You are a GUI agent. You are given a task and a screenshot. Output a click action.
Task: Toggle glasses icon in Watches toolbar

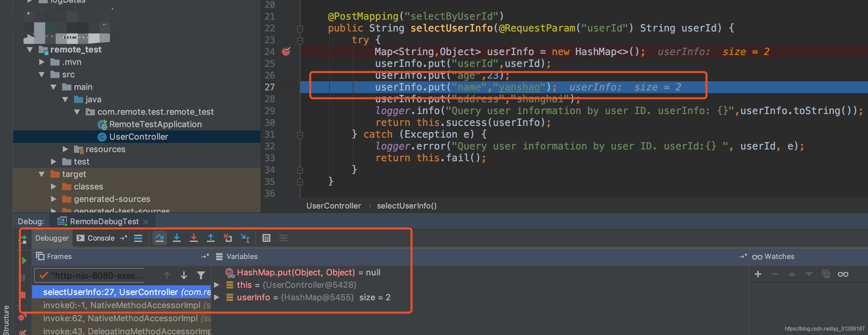point(844,274)
